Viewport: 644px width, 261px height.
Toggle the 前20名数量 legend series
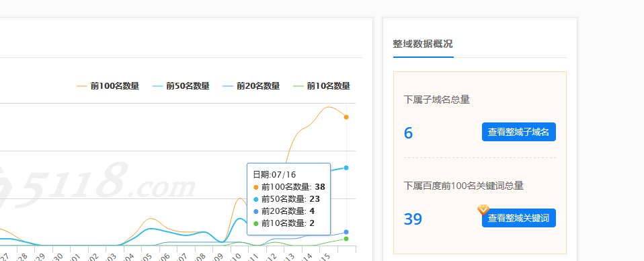(x=251, y=86)
